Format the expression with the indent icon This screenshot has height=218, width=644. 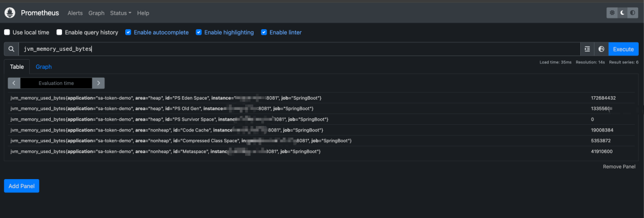tap(587, 49)
